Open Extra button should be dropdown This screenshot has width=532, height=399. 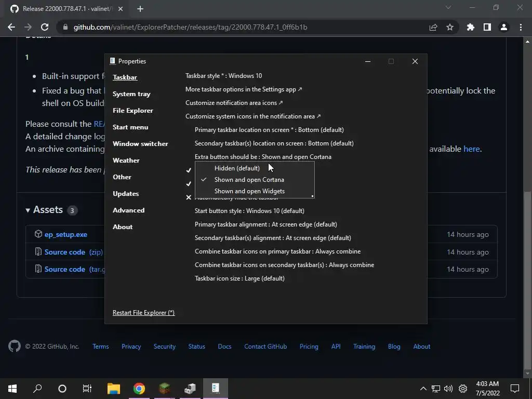pos(263,157)
